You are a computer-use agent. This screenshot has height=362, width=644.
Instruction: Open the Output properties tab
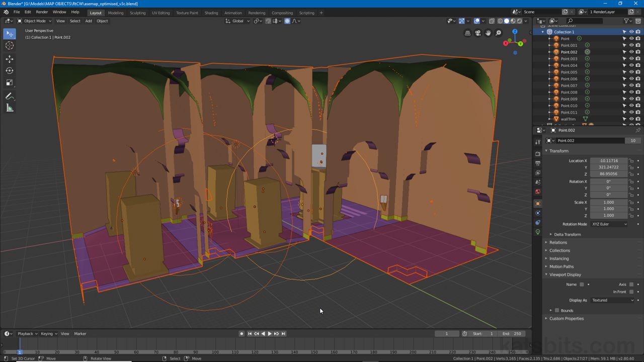point(538,163)
